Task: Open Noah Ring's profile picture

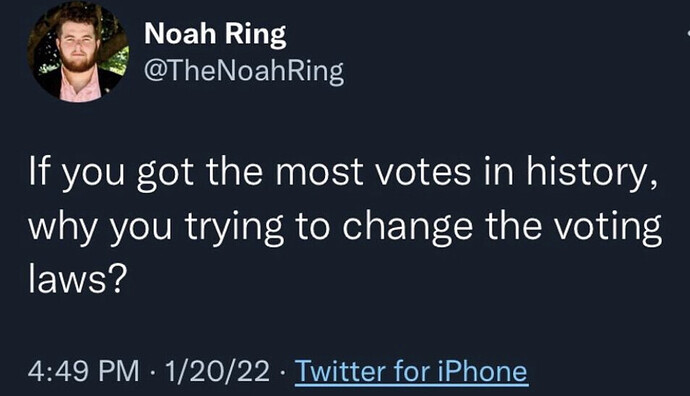Action: (78, 52)
